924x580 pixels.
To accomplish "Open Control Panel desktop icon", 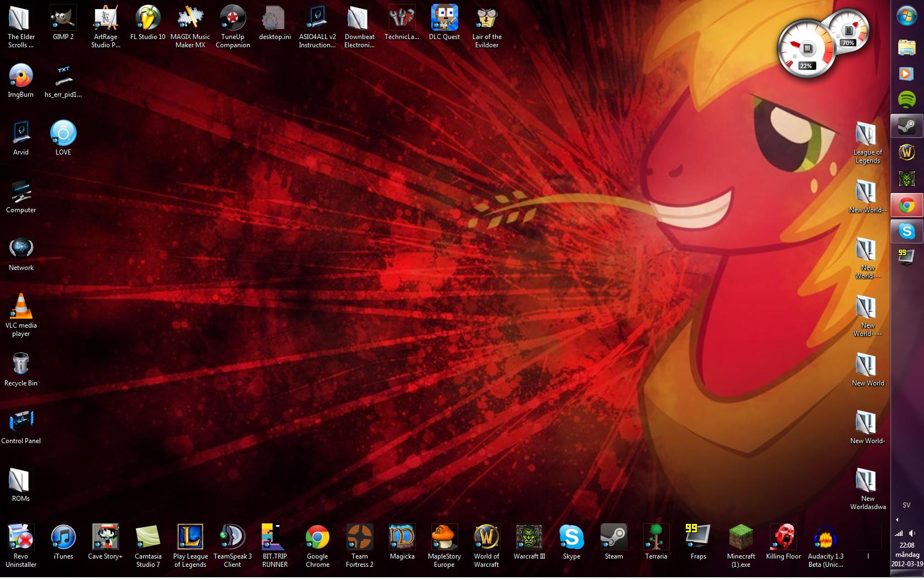I will [x=21, y=428].
